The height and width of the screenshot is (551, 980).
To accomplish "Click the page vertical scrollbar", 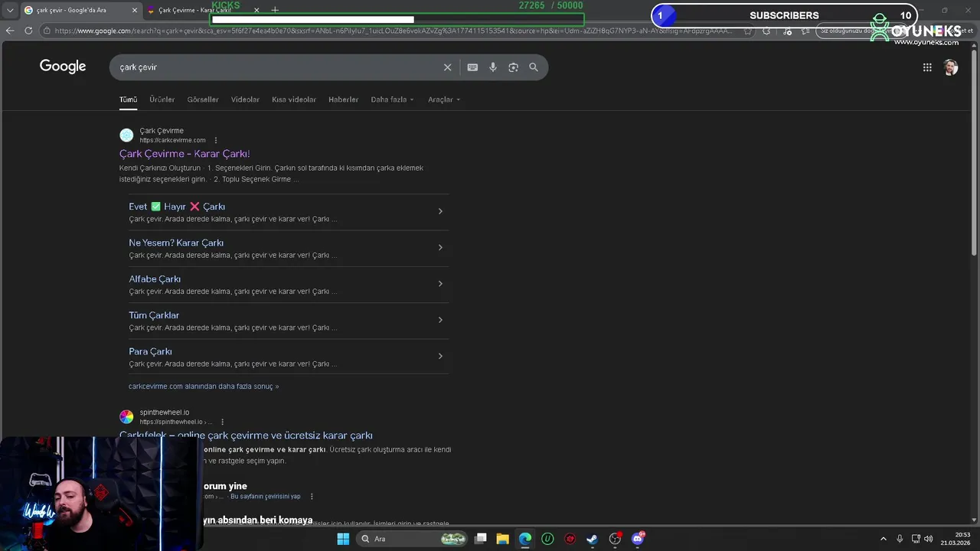I will pyautogui.click(x=974, y=153).
